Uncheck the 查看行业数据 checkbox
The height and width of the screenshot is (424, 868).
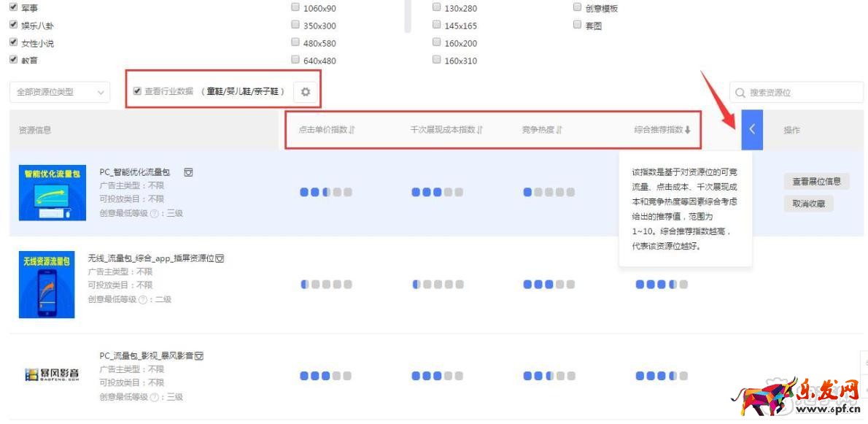[137, 91]
